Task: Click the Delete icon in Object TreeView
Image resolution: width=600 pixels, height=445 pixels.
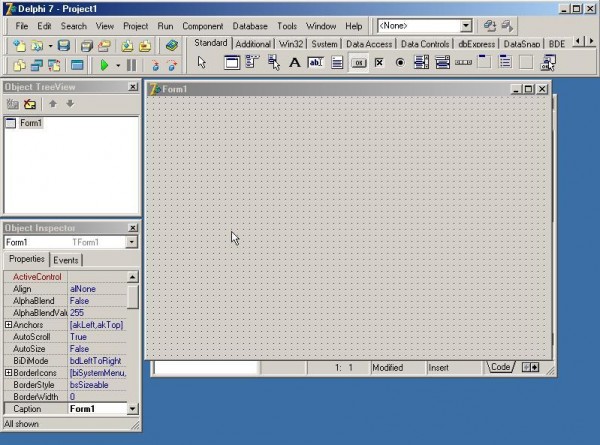Action: point(30,104)
